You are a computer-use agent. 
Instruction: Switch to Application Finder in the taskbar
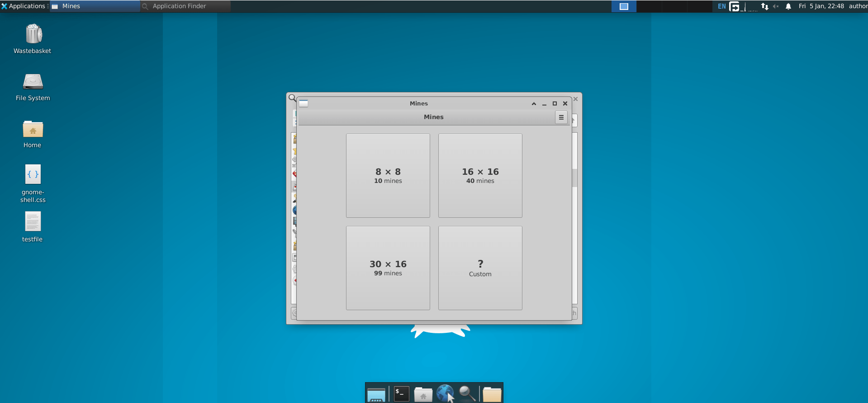coord(185,6)
